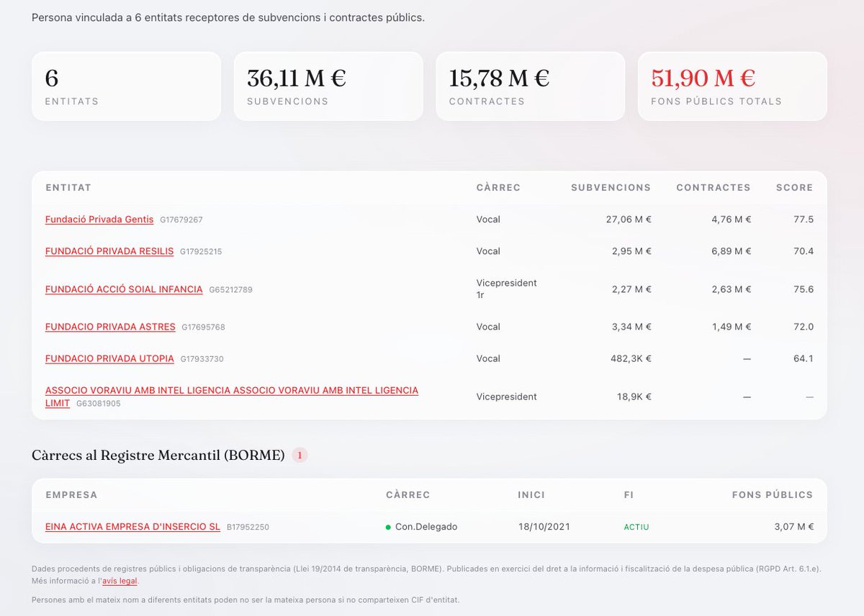The image size is (864, 616).
Task: Click the ENTITAT column header
Action: [68, 188]
